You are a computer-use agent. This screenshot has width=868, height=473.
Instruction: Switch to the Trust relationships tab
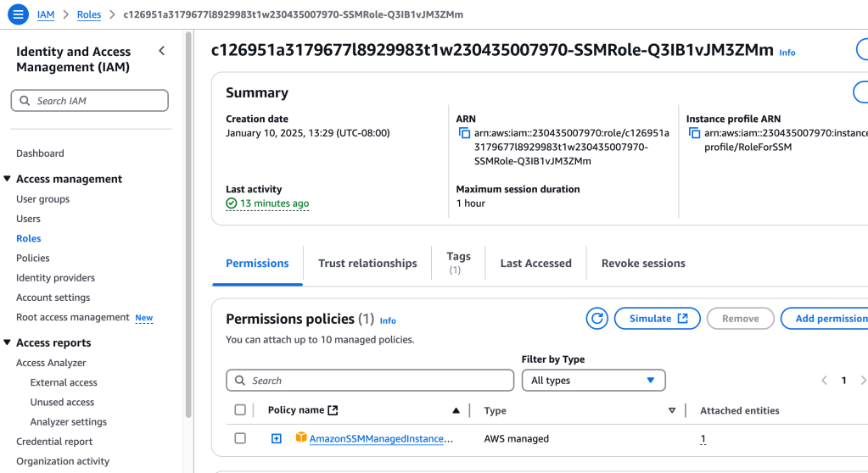click(367, 264)
